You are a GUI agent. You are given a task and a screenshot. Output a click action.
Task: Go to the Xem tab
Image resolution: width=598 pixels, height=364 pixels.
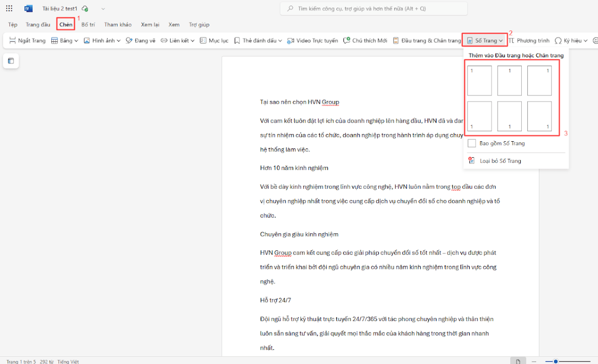pyautogui.click(x=174, y=24)
